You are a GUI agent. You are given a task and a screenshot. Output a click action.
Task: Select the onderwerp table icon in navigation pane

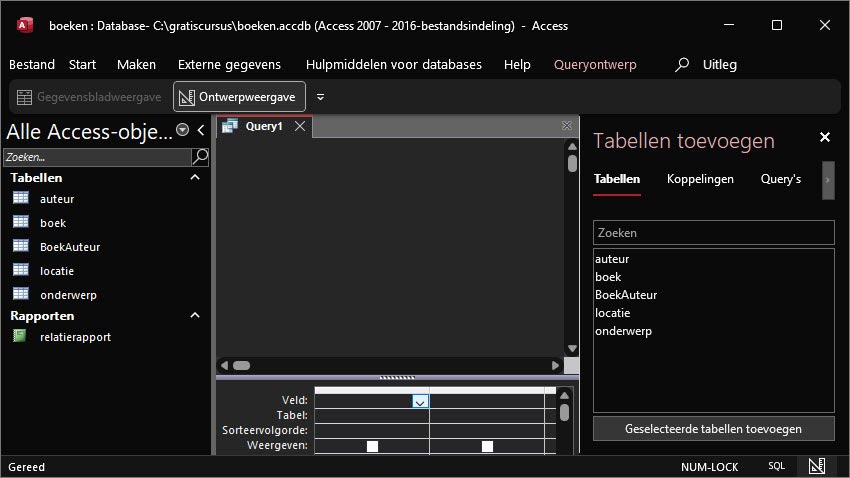click(x=21, y=293)
